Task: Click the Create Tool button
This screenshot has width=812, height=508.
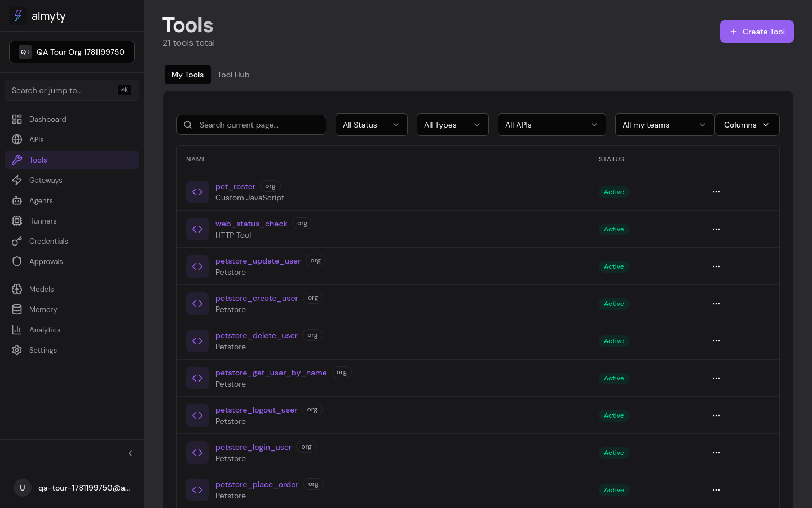Action: [757, 32]
